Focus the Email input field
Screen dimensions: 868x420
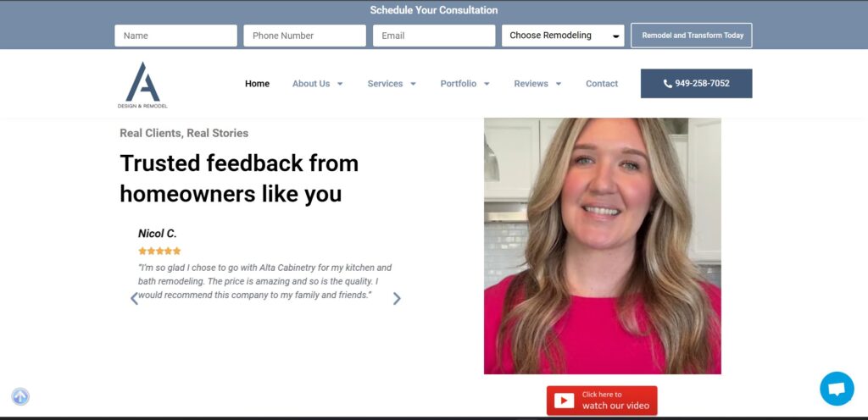click(433, 36)
